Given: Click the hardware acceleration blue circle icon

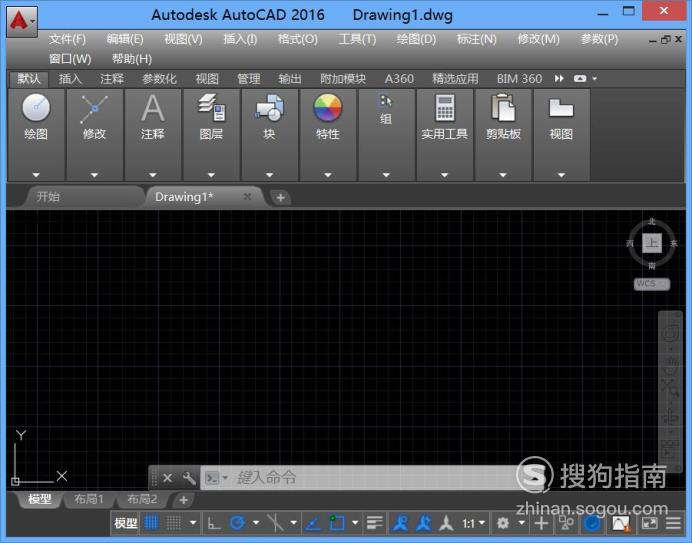Looking at the screenshot, I should coord(592,523).
